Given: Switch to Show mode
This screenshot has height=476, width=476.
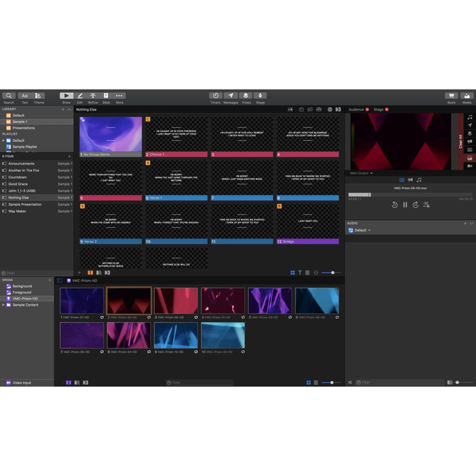Looking at the screenshot, I should [66, 96].
